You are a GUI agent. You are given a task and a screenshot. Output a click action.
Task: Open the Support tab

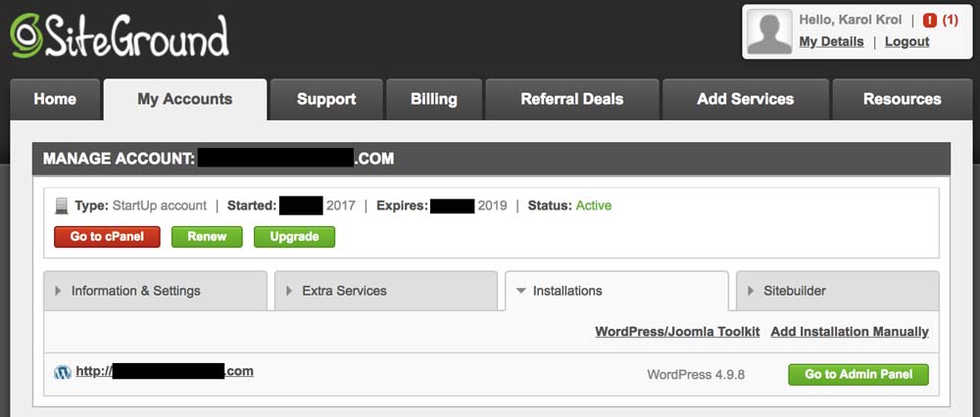click(x=326, y=99)
